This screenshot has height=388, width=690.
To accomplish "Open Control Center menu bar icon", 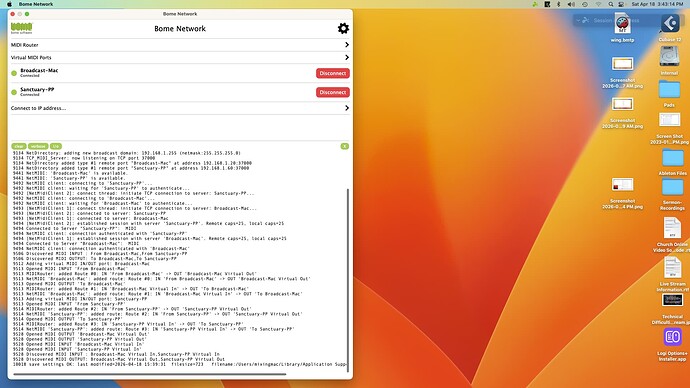I will click(x=621, y=4).
